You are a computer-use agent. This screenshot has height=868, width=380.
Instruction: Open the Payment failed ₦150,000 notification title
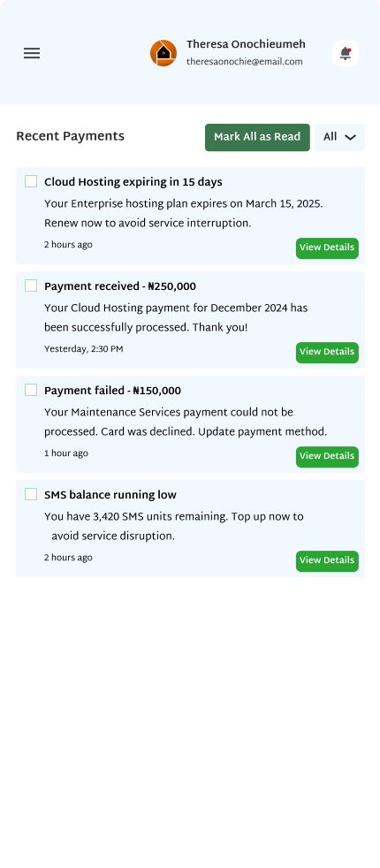(112, 391)
